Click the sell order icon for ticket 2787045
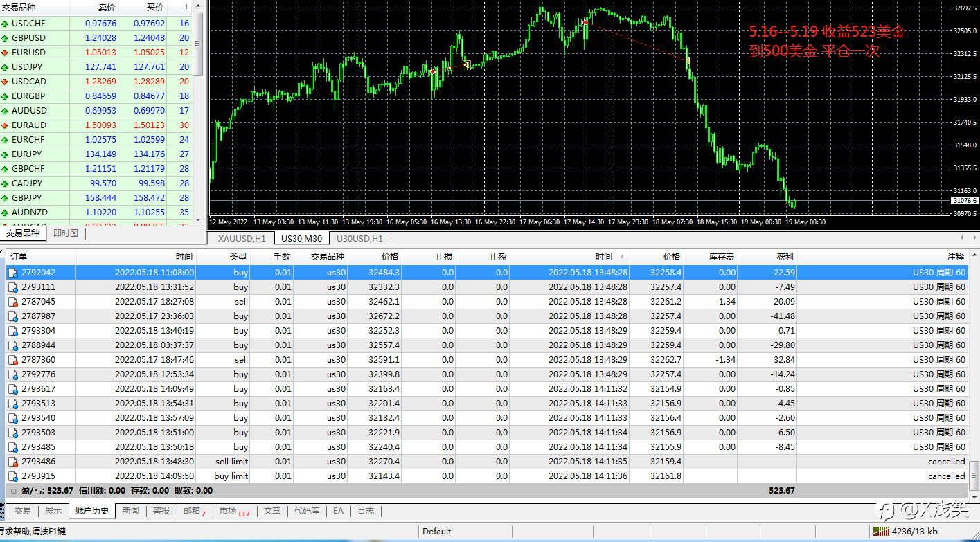The image size is (980, 542). pos(12,302)
